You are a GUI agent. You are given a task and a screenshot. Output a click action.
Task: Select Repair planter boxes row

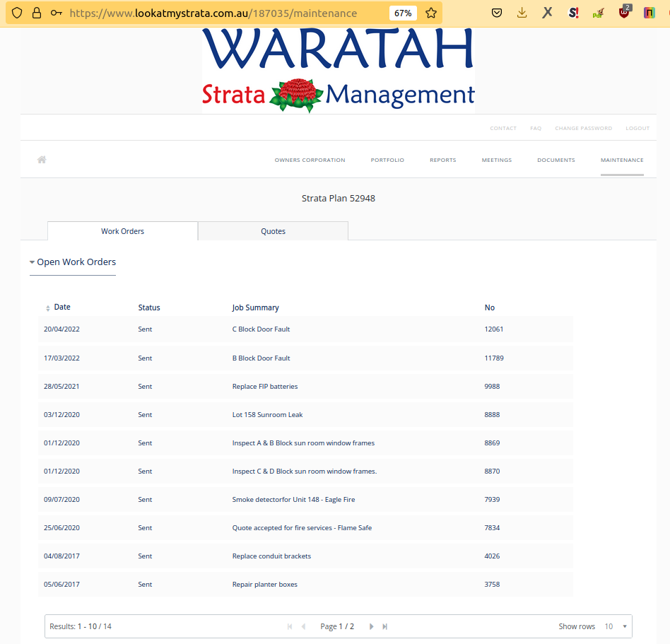[x=305, y=584]
